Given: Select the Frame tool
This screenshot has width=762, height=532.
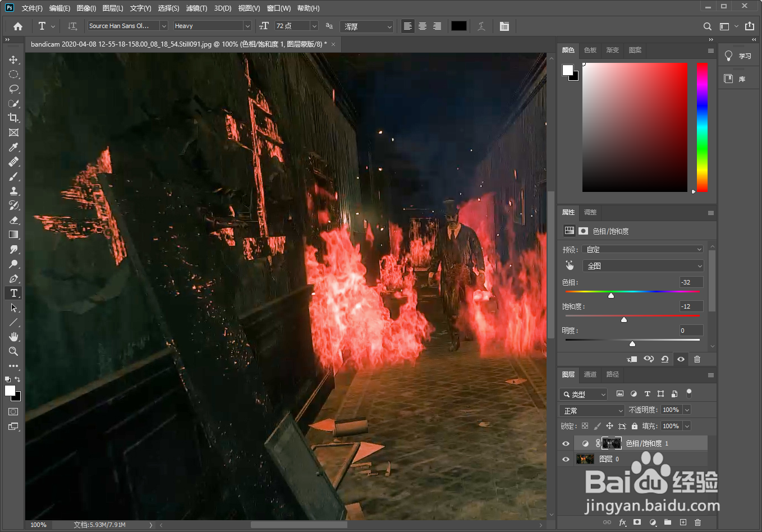Looking at the screenshot, I should pos(13,132).
